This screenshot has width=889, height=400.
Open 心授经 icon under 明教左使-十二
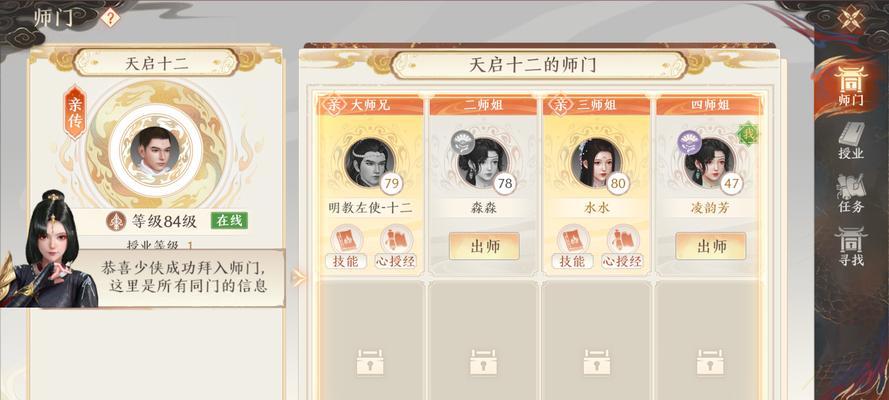click(396, 247)
